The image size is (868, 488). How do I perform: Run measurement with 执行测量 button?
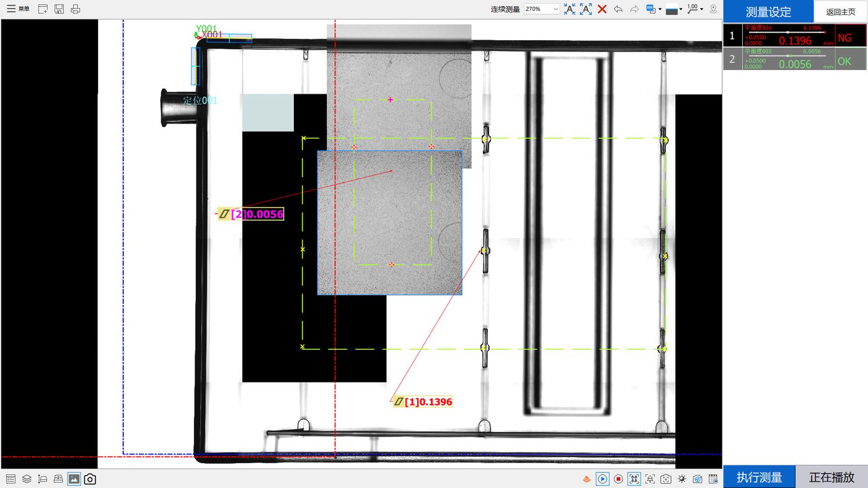click(759, 477)
